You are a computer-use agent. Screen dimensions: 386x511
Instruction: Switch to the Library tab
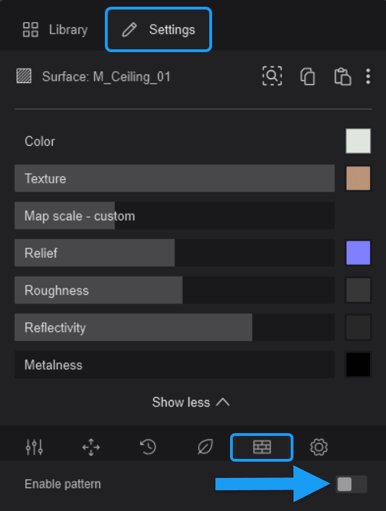pos(55,30)
